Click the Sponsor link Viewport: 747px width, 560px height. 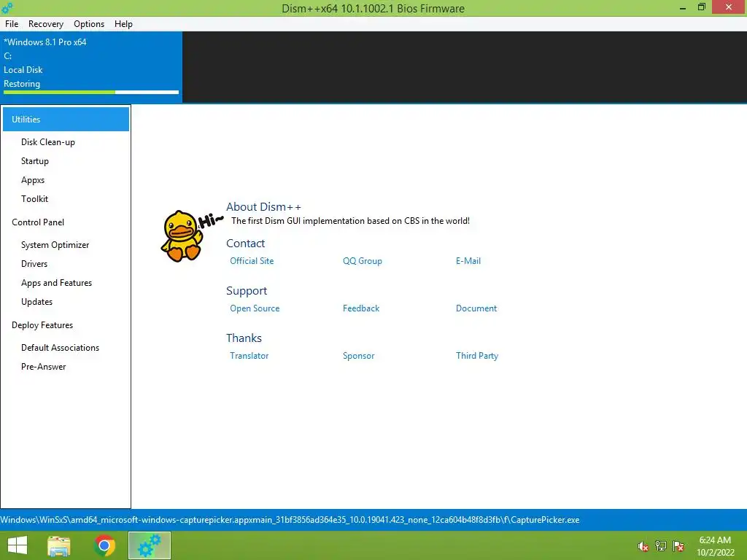[358, 356]
